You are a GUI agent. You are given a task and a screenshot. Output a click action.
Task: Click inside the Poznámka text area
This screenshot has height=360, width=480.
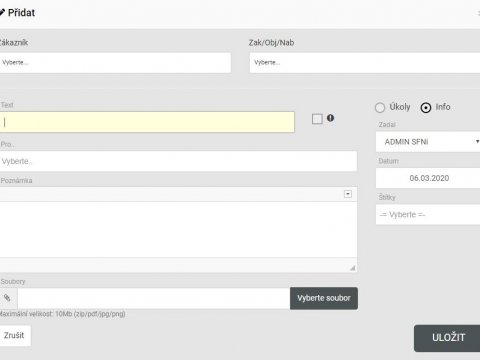tap(178, 229)
